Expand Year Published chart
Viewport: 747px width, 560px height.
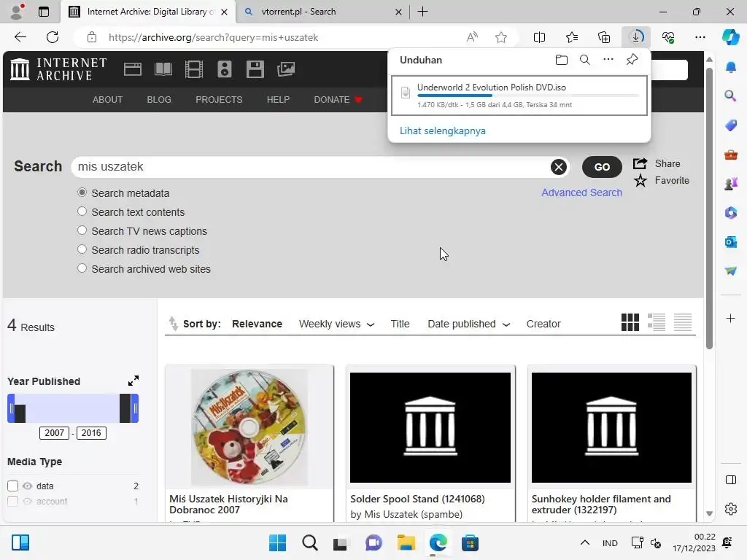tap(133, 381)
